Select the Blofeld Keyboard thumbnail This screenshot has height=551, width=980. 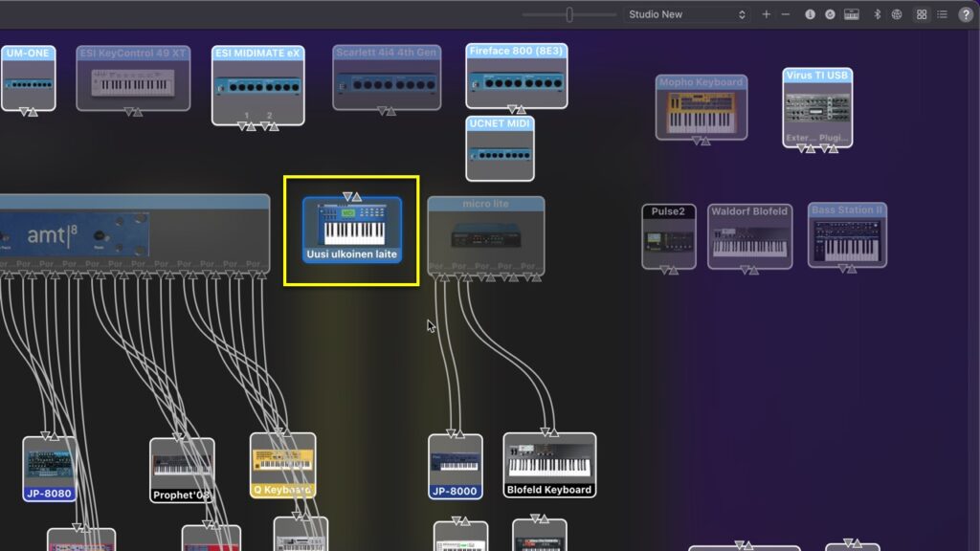[549, 464]
